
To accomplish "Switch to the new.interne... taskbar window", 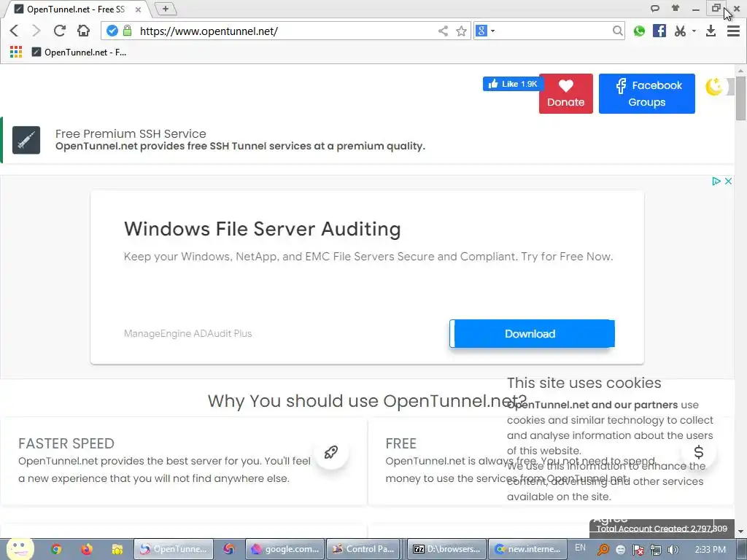I will coord(528,549).
